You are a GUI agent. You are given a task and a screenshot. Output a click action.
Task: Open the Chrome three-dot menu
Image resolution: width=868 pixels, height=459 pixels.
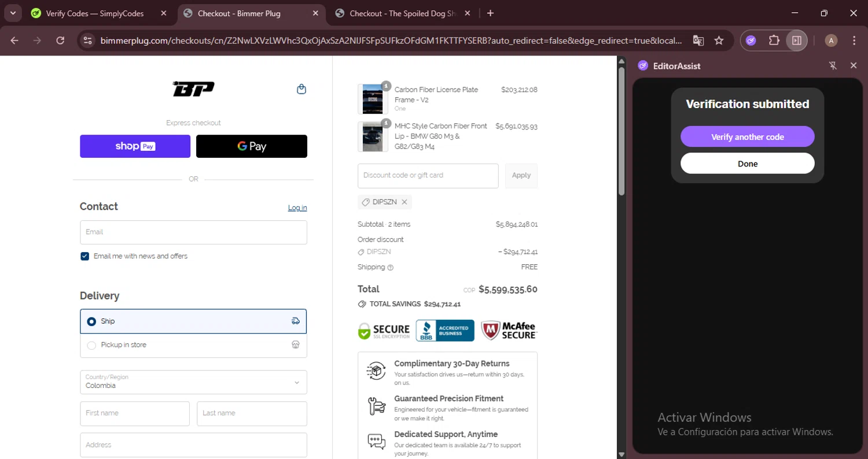[x=854, y=40]
